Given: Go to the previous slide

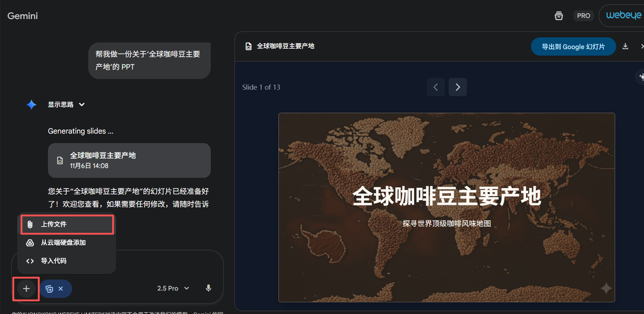Looking at the screenshot, I should (436, 87).
